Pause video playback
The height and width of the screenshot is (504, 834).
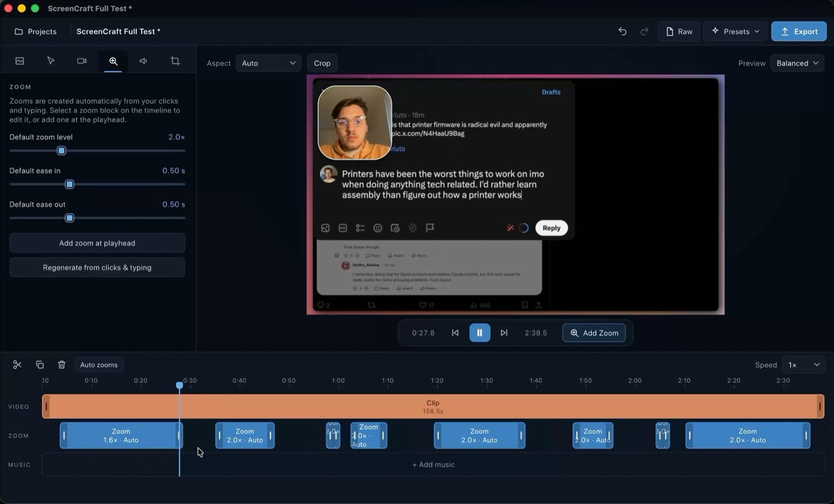tap(480, 333)
